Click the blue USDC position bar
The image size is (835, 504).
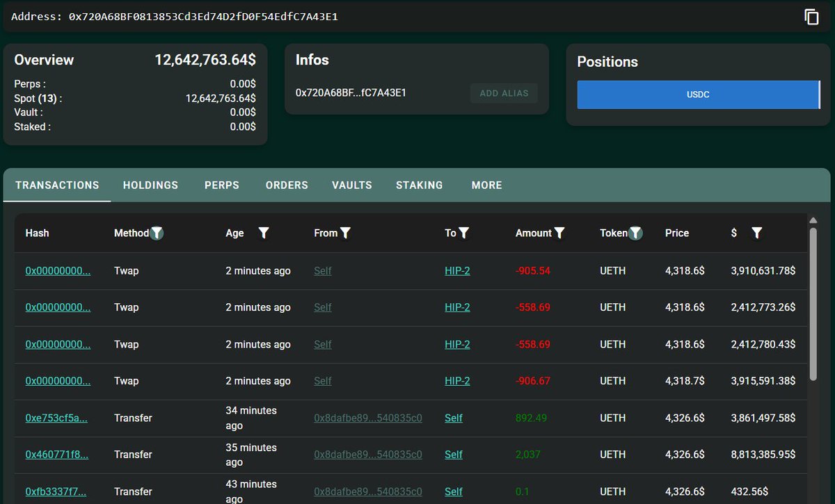coord(698,95)
